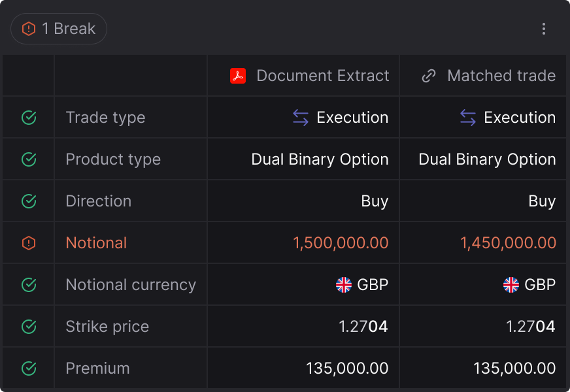
Task: Click the red PDF Document Extract icon
Action: coord(238,76)
